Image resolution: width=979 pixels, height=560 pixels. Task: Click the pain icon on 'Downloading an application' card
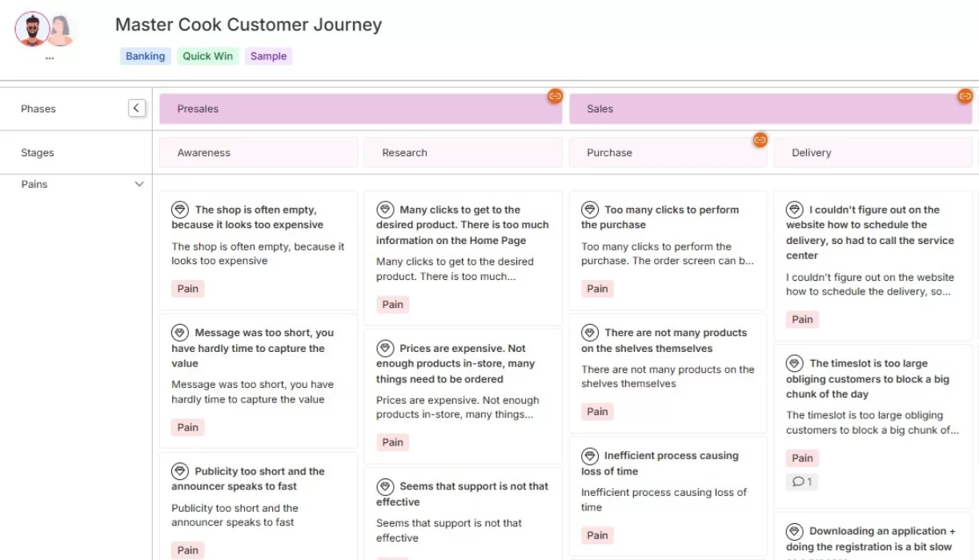[795, 530]
